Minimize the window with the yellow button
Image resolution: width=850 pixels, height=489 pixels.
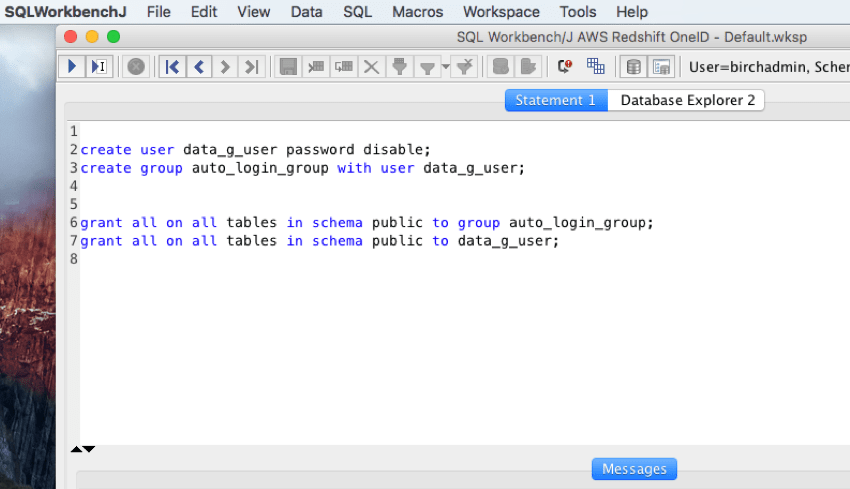92,36
